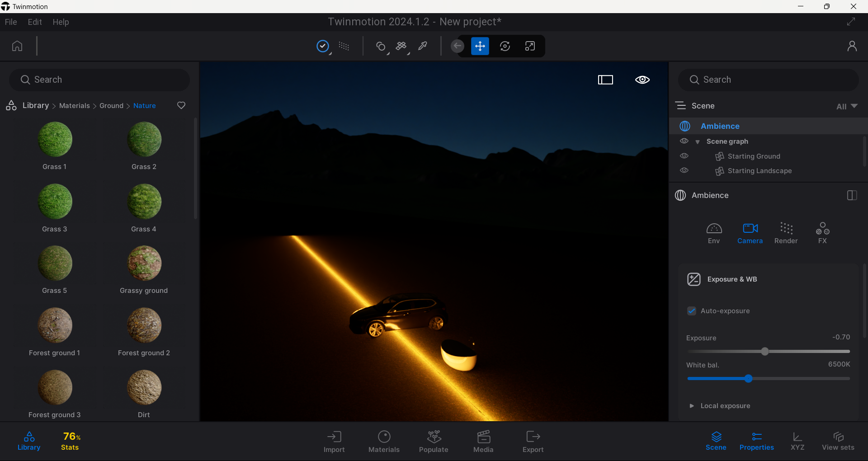The image size is (868, 461).
Task: Open the Render ambience settings
Action: coord(786,233)
